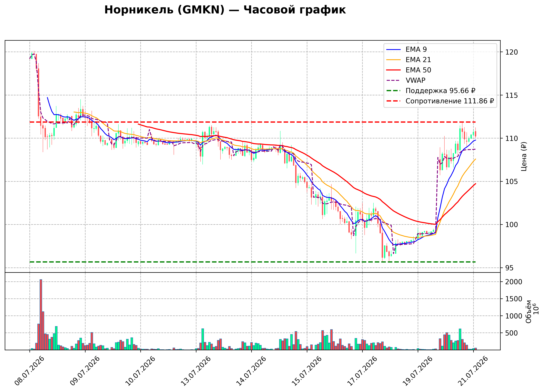
Task: Select VWAP legend entry
Action: click(x=406, y=80)
